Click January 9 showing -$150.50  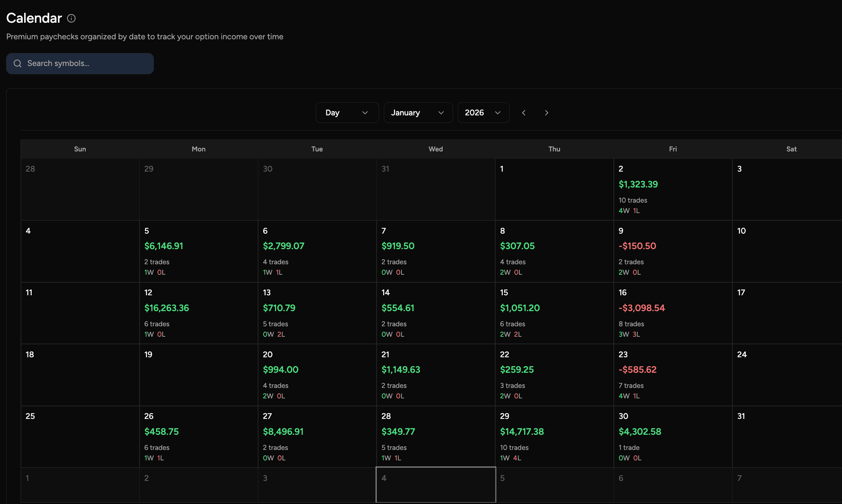click(673, 251)
